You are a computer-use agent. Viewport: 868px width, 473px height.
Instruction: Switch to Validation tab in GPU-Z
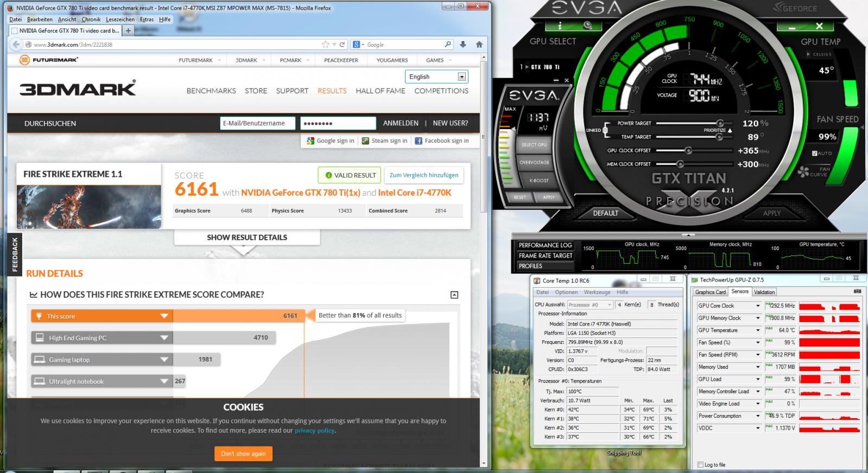coord(764,292)
